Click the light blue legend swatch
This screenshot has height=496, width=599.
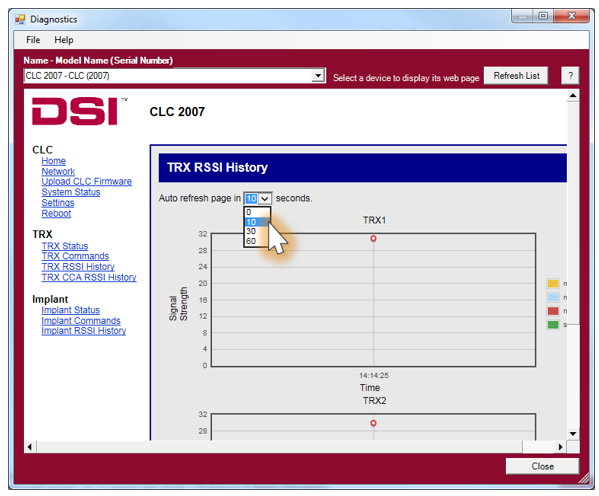pos(553,297)
